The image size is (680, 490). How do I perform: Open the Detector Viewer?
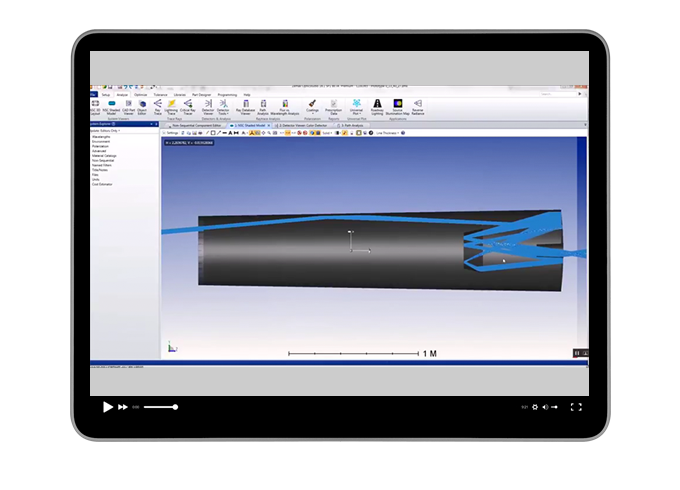208,106
